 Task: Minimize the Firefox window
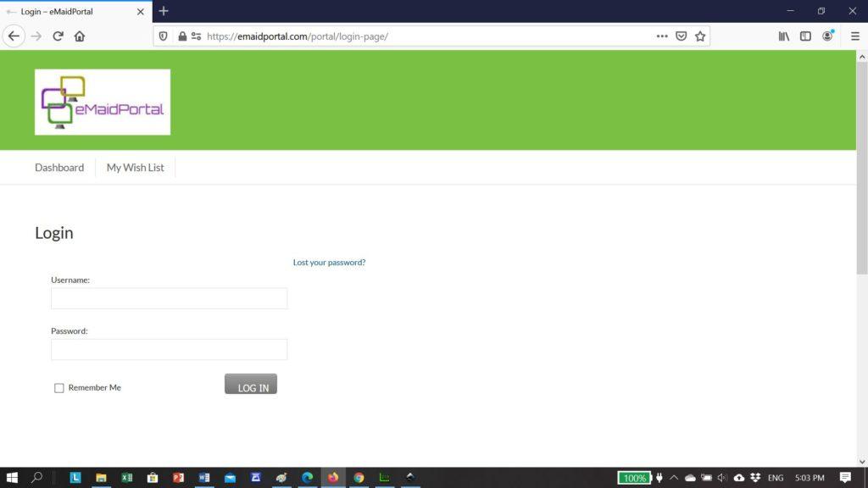[791, 11]
